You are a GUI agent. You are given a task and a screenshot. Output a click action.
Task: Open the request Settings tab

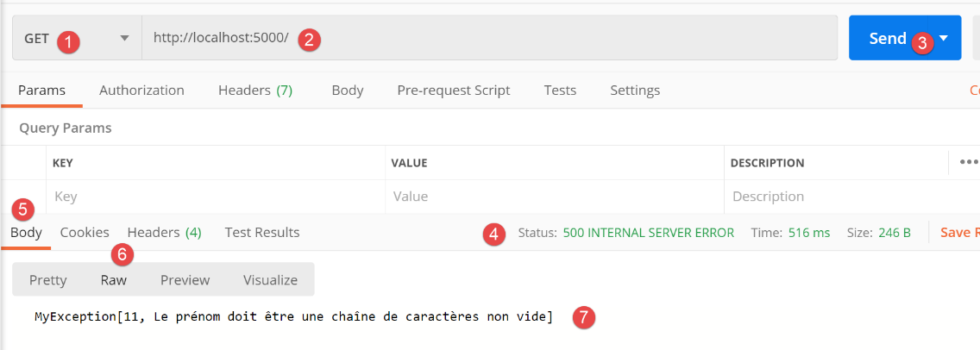(634, 90)
